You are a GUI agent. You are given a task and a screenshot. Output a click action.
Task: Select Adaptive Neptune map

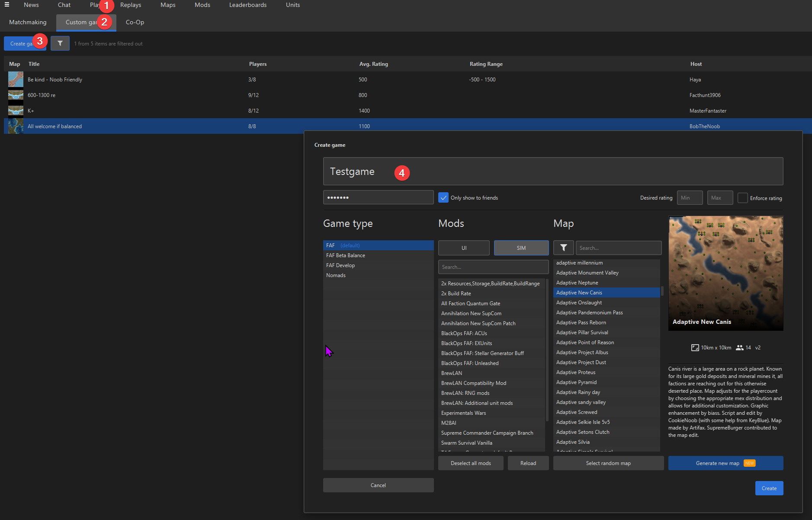pyautogui.click(x=607, y=282)
